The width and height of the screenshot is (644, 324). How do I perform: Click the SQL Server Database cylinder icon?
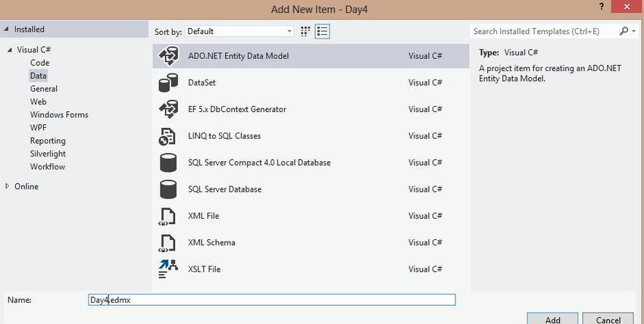click(x=168, y=189)
